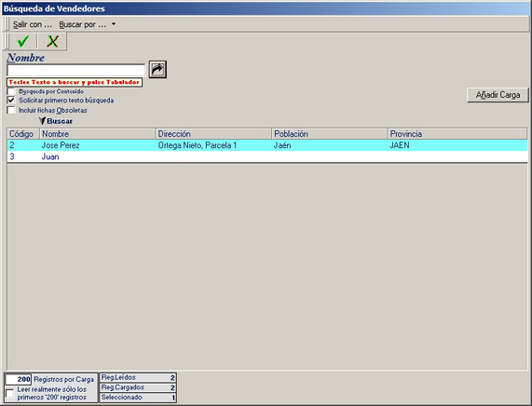Tick the Incluir fichas Obsoletas checkbox
Image resolution: width=532 pixels, height=406 pixels.
[x=11, y=110]
